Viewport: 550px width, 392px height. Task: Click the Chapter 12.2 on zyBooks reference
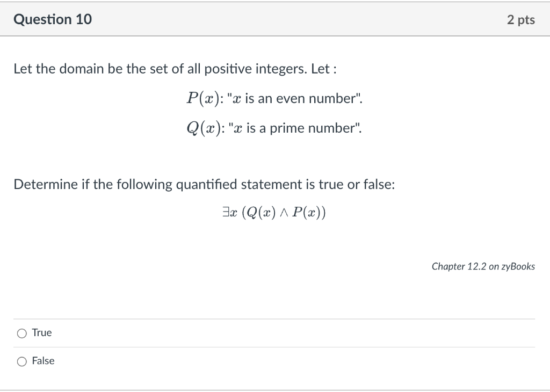483,266
